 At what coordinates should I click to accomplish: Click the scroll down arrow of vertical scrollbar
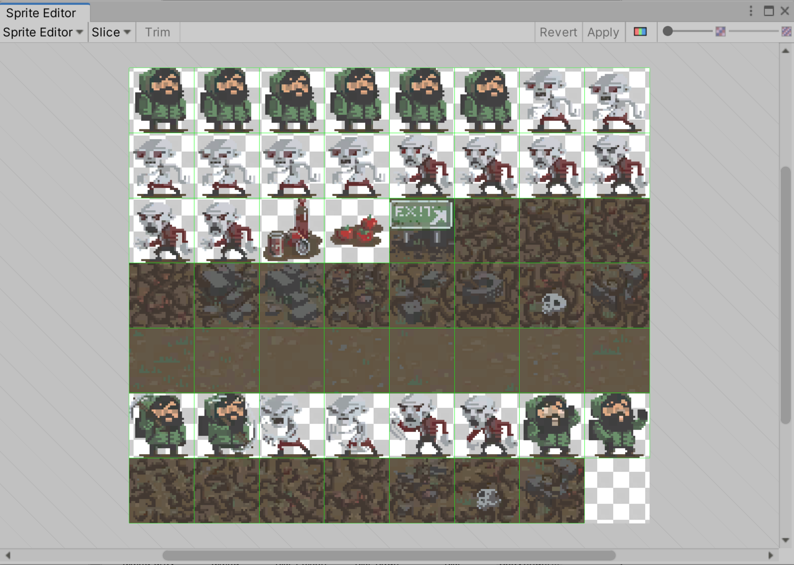(786, 541)
